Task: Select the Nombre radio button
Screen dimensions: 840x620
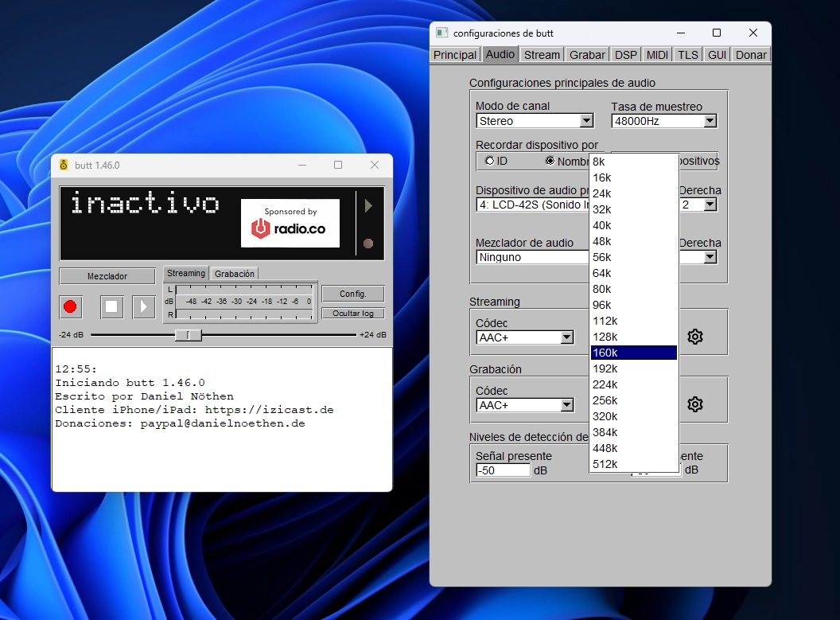Action: click(549, 161)
